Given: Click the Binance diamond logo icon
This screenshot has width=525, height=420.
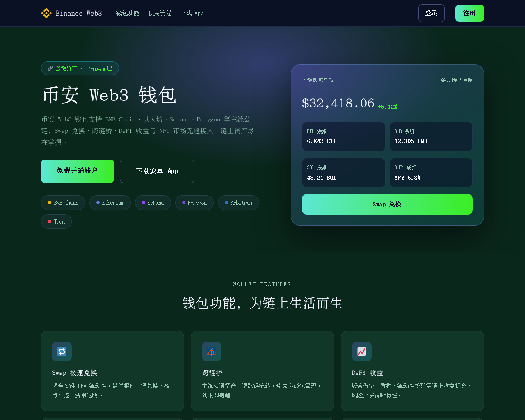Looking at the screenshot, I should (46, 13).
